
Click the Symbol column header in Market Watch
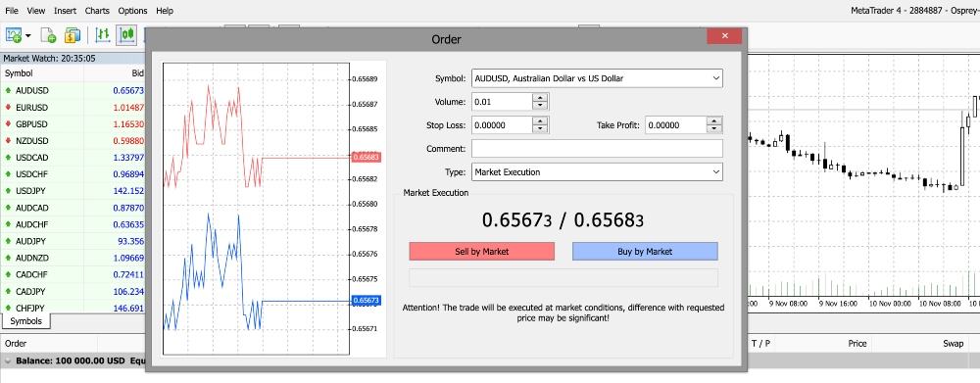tap(42, 73)
